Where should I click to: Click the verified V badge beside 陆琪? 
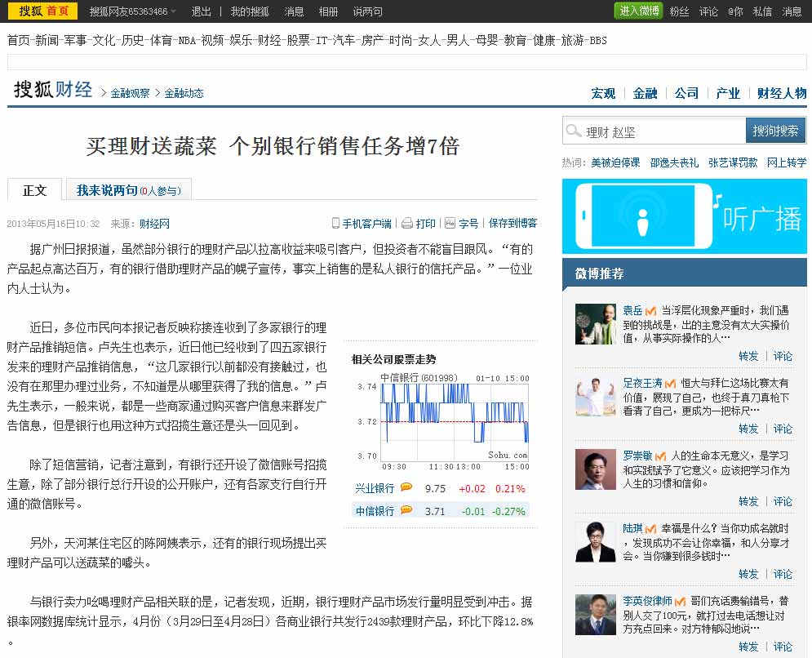click(650, 528)
